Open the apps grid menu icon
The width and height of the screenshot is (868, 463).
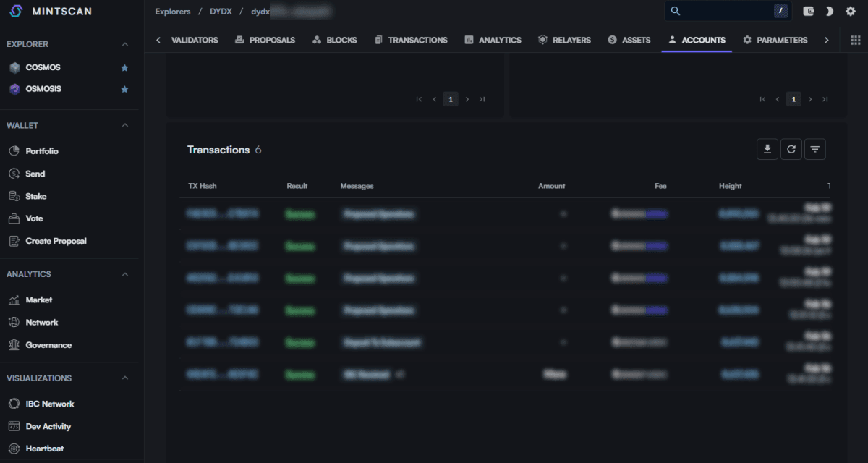point(855,41)
